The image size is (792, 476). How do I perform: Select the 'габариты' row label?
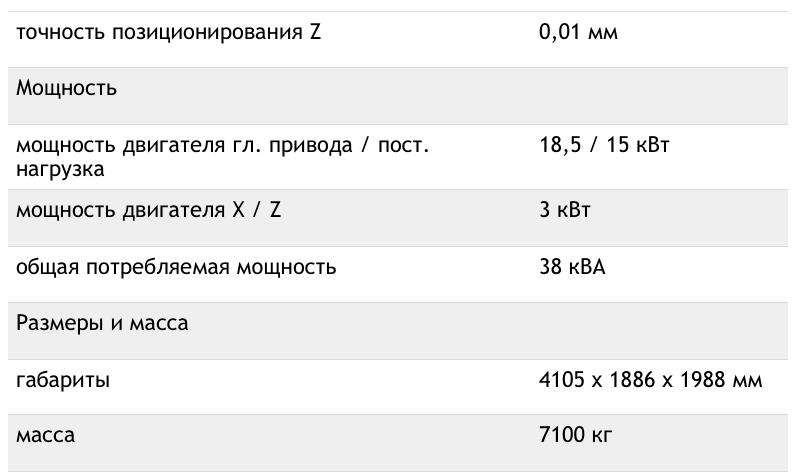[63, 380]
